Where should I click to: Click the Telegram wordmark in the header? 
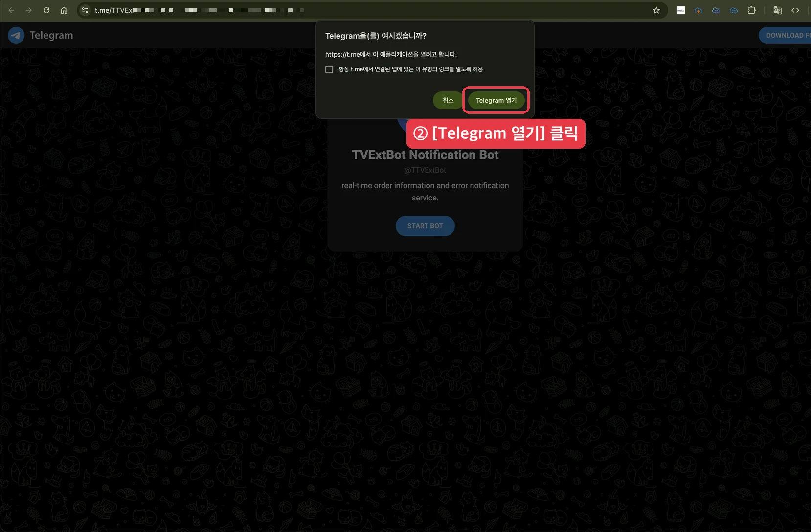[x=51, y=35]
